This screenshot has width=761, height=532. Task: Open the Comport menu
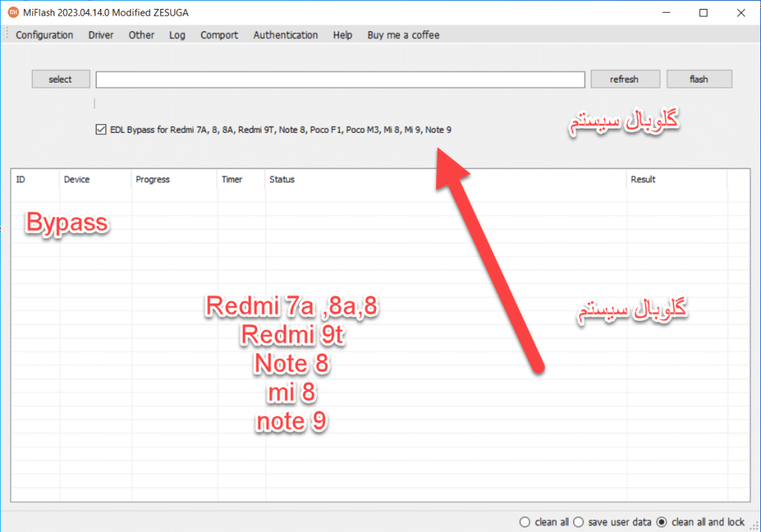(219, 35)
